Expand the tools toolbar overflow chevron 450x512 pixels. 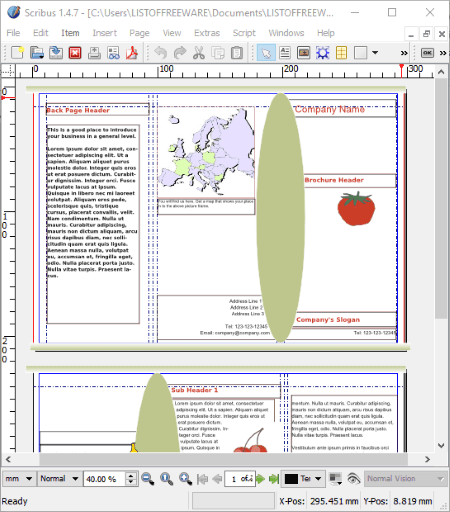pyautogui.click(x=404, y=53)
